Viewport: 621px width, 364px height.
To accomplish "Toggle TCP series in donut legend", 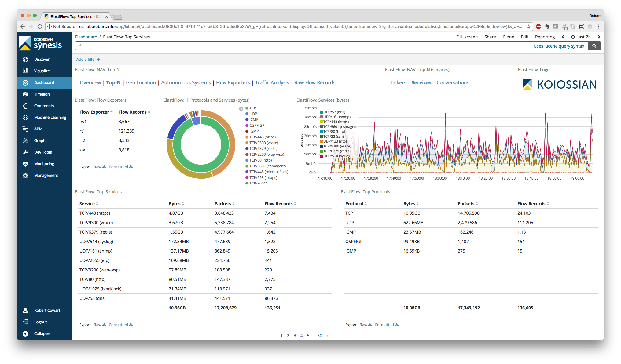I will 252,108.
